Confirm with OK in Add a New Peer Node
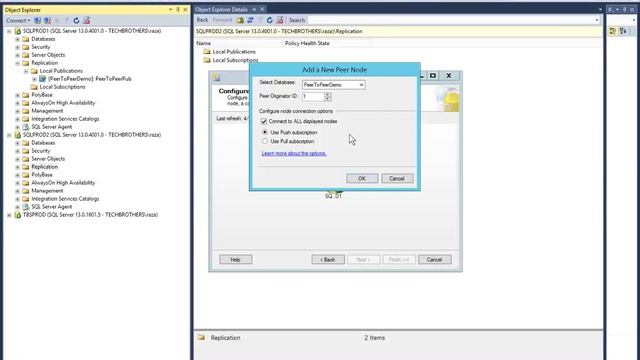 [x=362, y=179]
